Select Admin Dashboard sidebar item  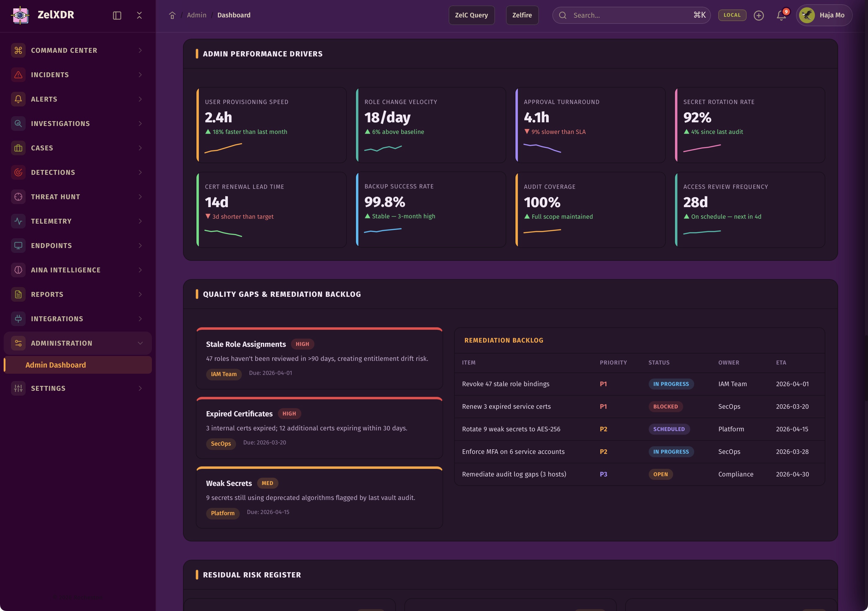point(56,365)
